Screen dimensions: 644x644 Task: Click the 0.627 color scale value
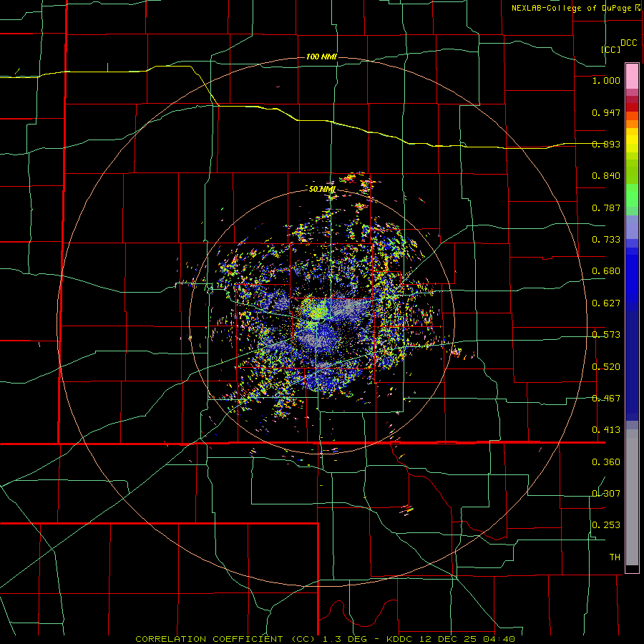[x=606, y=303]
